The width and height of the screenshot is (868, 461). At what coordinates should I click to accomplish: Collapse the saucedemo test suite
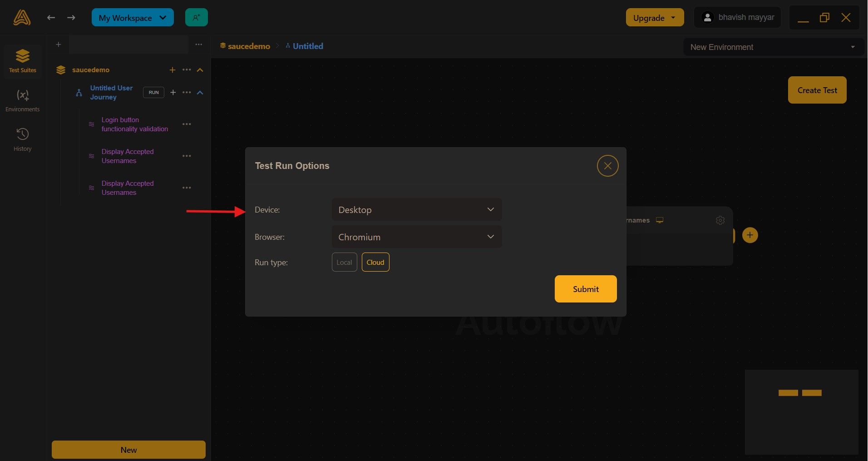200,69
